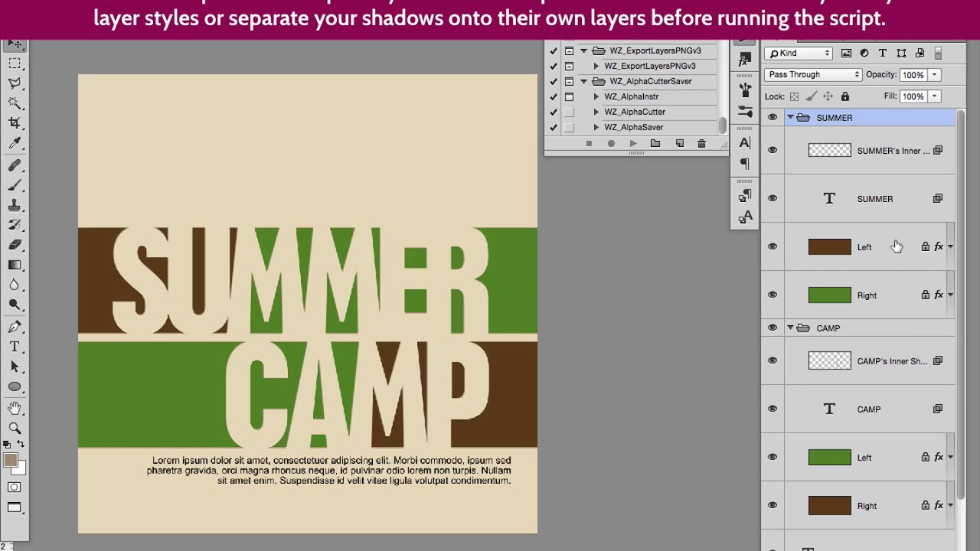Expand the WZ_AlphaInstr action
Viewport: 980px width, 551px height.
(x=596, y=96)
